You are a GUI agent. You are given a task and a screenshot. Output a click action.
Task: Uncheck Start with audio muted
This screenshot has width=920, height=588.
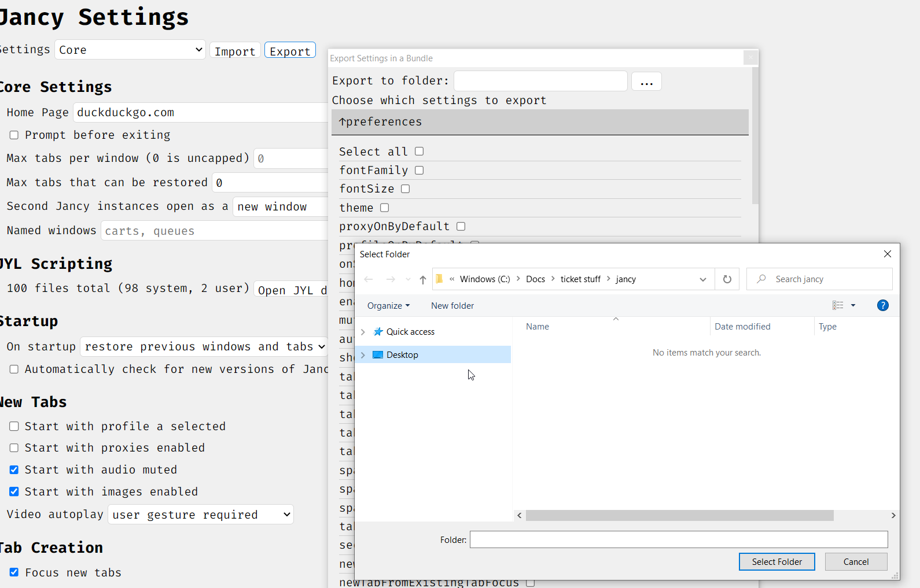[14, 469]
